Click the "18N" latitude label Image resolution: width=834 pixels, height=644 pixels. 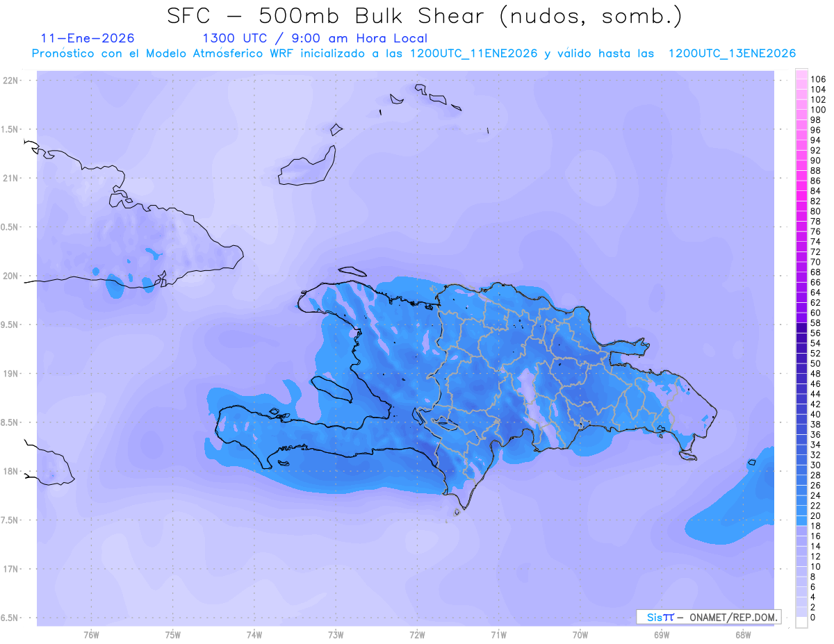pos(10,471)
